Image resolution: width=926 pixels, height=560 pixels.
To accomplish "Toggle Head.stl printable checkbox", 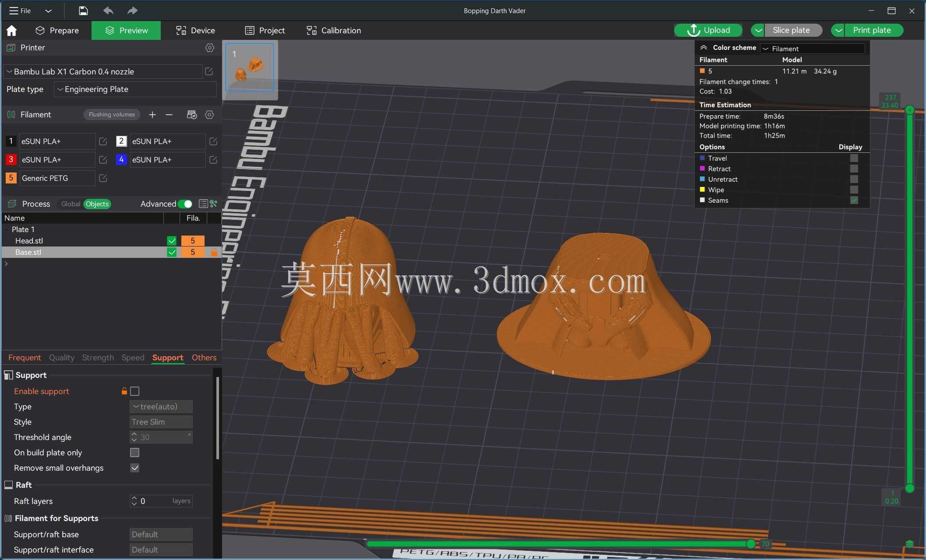I will [x=172, y=241].
